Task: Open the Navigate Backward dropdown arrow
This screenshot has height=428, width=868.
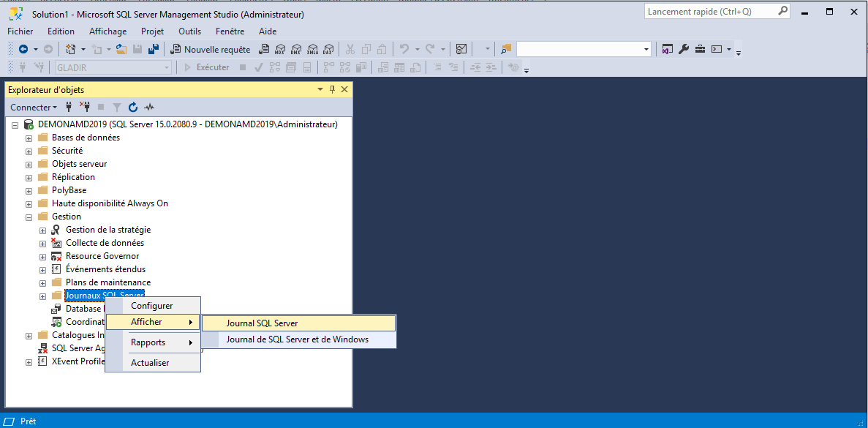Action: point(36,49)
